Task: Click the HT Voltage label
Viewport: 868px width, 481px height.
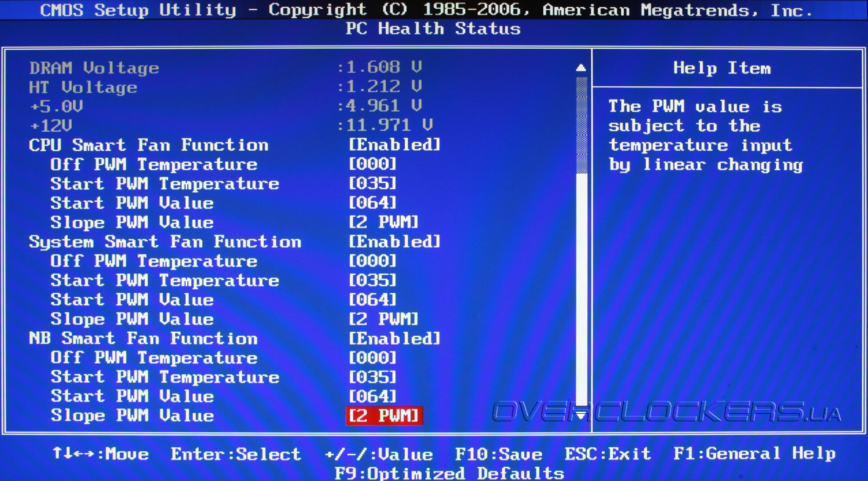Action: [x=83, y=87]
